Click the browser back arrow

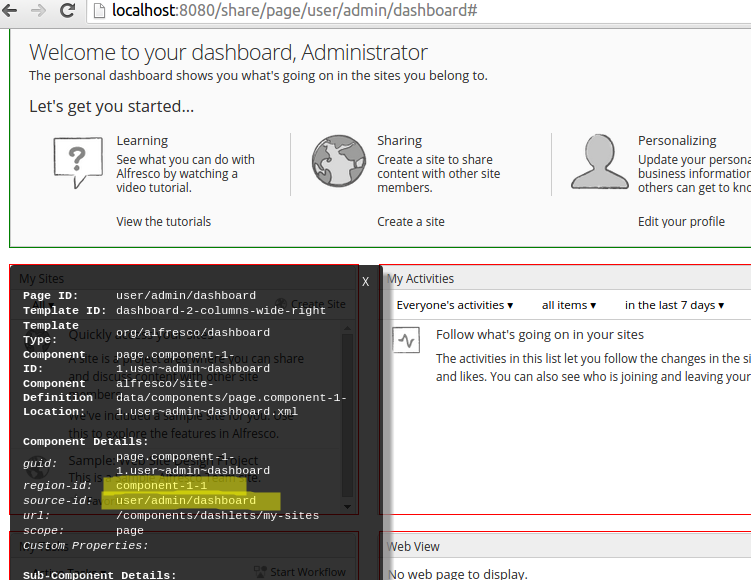pyautogui.click(x=9, y=10)
